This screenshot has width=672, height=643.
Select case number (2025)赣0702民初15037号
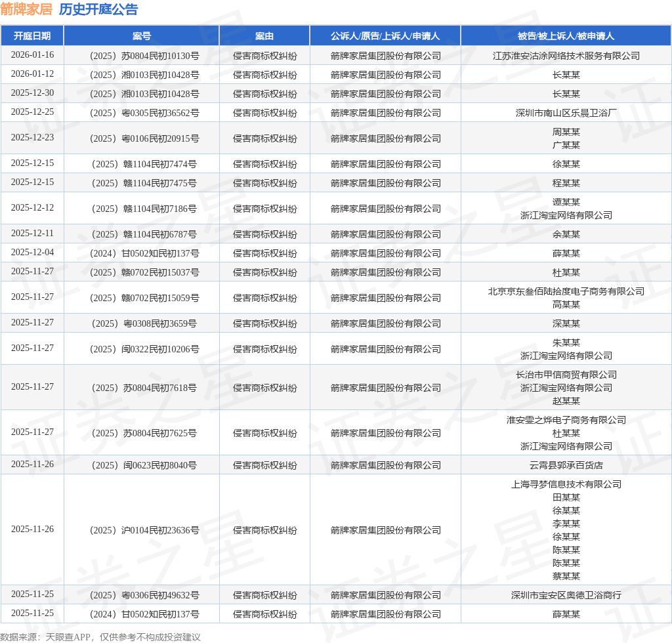click(x=144, y=273)
